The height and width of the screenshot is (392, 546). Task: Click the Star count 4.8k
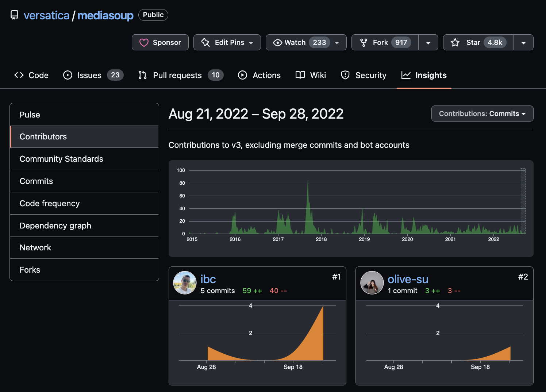click(495, 43)
